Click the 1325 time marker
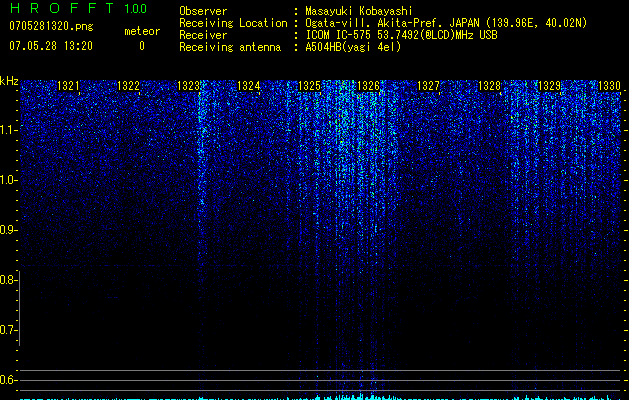629x400 pixels. point(309,86)
